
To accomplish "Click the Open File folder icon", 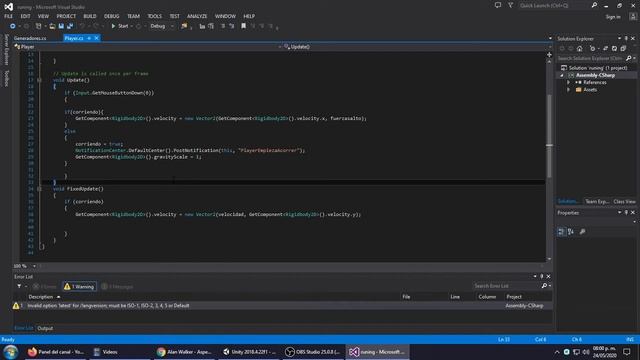I will tap(52, 26).
